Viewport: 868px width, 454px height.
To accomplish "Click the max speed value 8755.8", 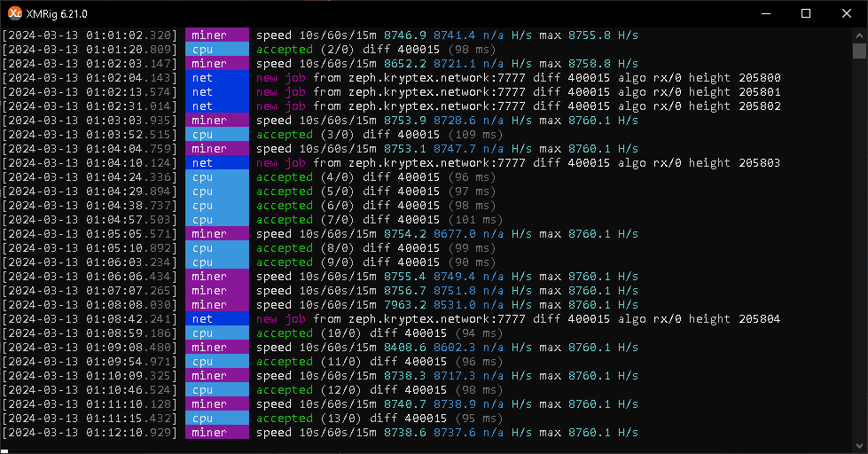I will pyautogui.click(x=590, y=35).
